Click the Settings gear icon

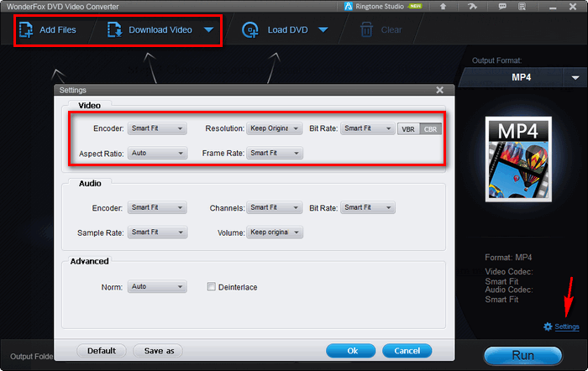coord(548,327)
